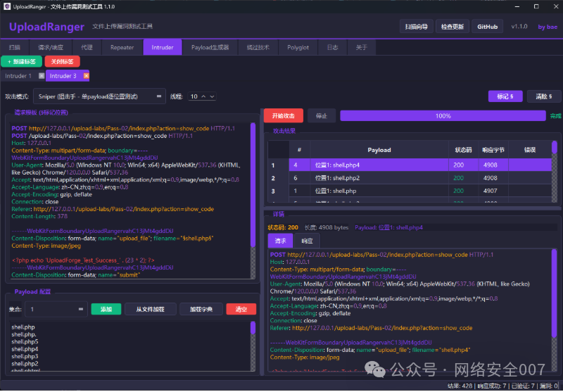
Task: Increase the thread count with up arrow
Action: (x=203, y=96)
